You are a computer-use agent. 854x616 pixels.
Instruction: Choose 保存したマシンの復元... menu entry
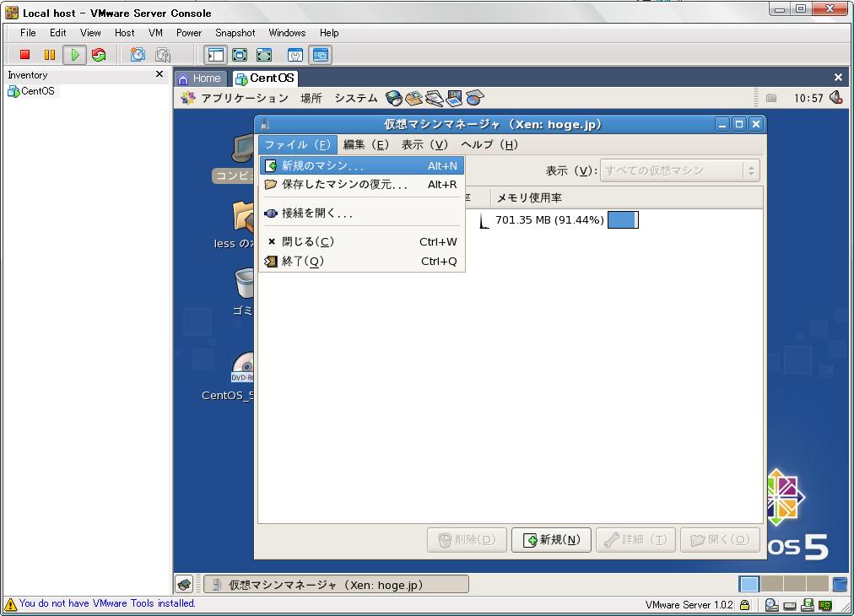tap(362, 185)
